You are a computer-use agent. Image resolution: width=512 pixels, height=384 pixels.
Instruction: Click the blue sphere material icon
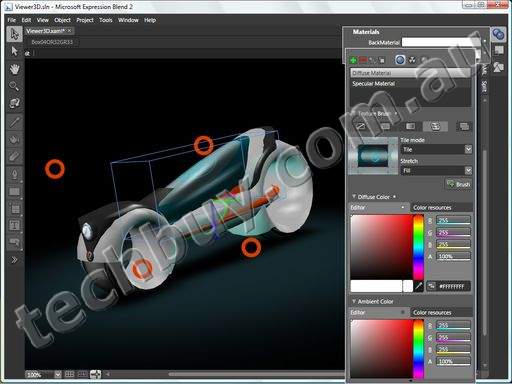click(x=400, y=60)
